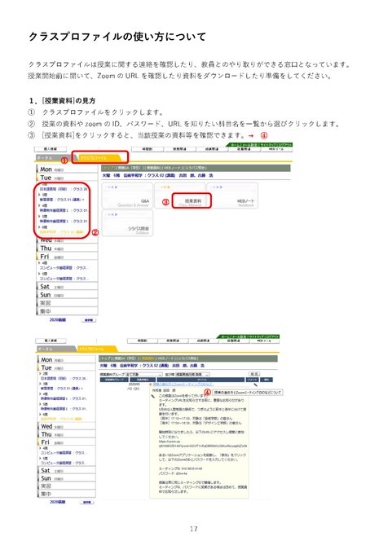The width and height of the screenshot is (392, 554).
Task: Click 成績関連 nav button in materials-list screenshot
Action: point(203,341)
